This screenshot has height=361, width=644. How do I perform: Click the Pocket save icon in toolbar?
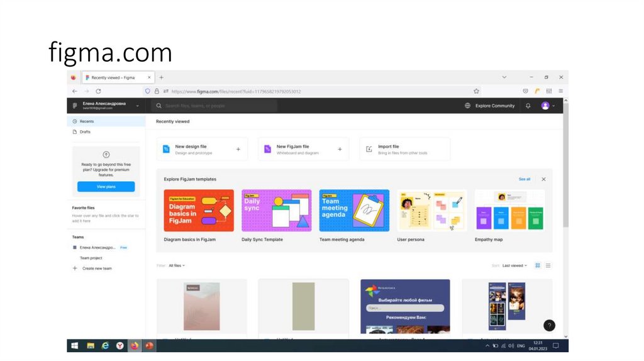pos(525,91)
